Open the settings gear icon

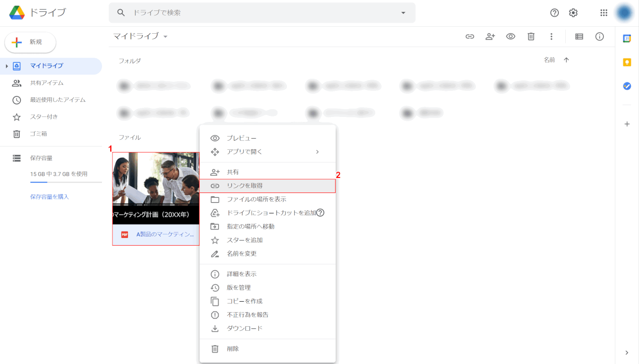click(573, 13)
